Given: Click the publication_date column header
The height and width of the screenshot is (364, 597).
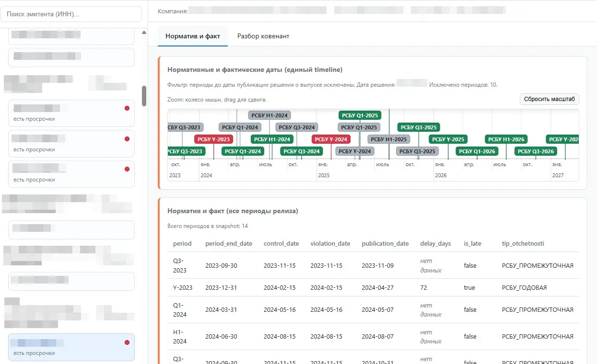Looking at the screenshot, I should 386,244.
